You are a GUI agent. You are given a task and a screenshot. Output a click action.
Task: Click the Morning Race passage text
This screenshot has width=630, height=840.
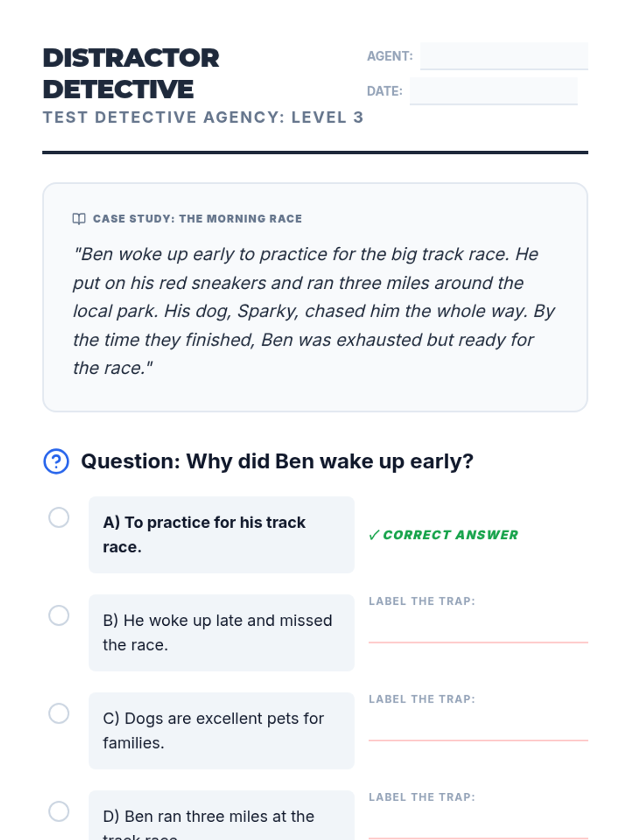pyautogui.click(x=314, y=311)
